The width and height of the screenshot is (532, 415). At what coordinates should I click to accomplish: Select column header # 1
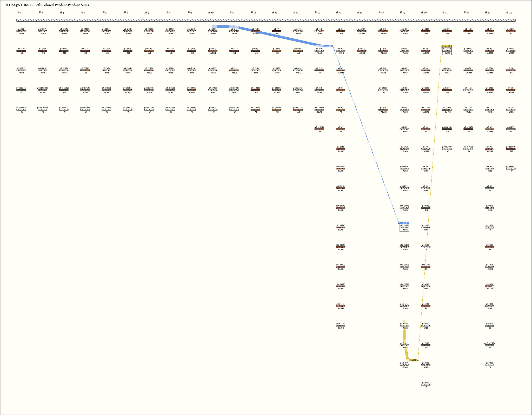pyautogui.click(x=19, y=12)
